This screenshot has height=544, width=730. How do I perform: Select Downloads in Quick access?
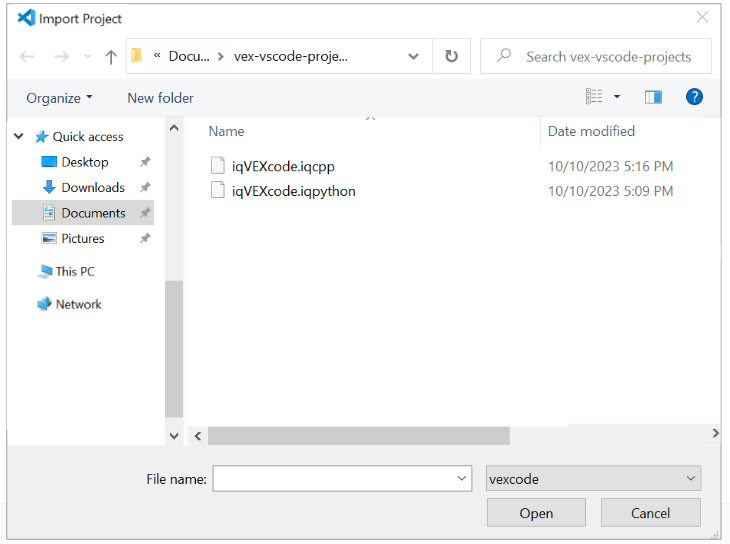(x=92, y=187)
